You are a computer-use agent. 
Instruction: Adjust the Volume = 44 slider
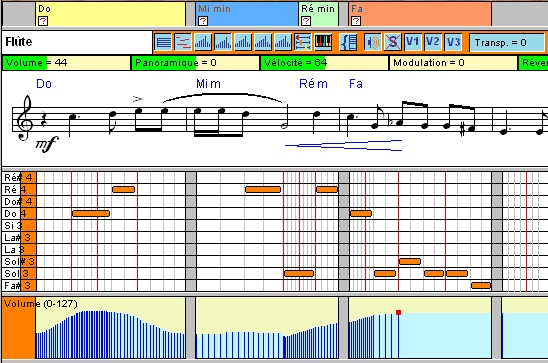66,63
